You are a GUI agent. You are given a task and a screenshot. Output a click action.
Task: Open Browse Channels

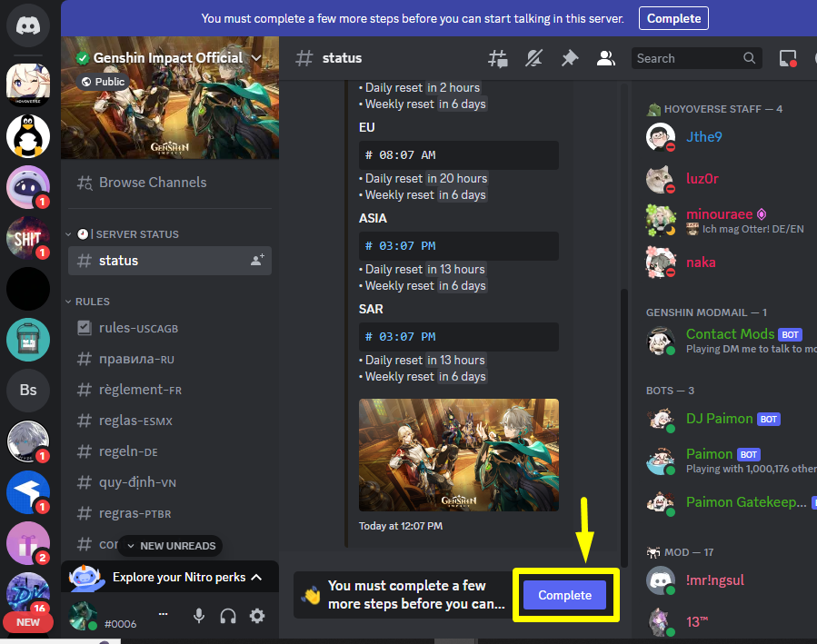tap(170, 183)
